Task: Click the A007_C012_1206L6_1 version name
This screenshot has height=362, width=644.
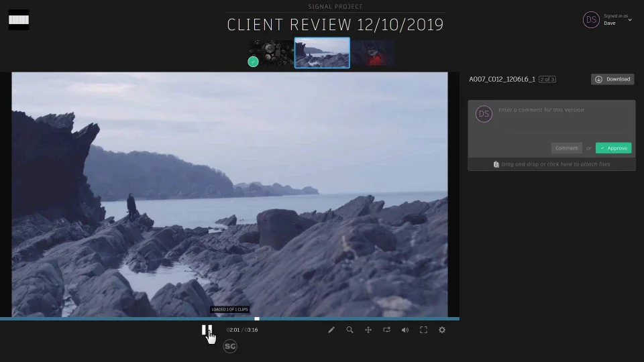Action: point(502,79)
